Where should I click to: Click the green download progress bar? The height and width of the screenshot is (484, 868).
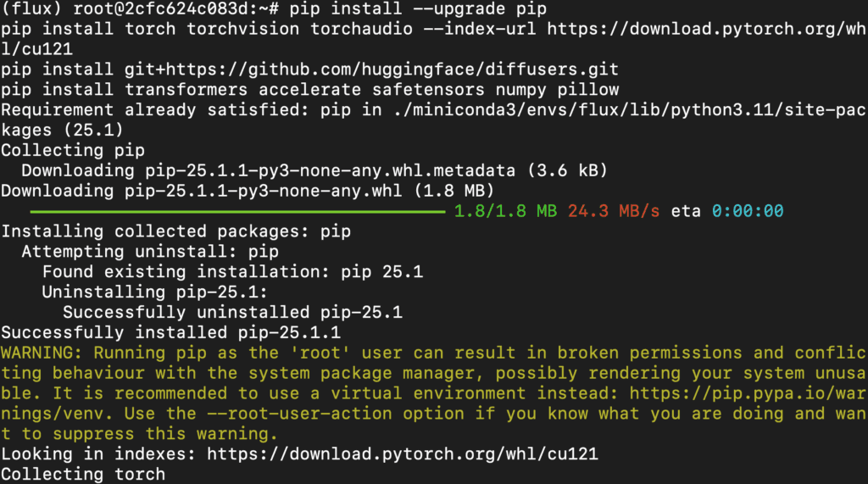pyautogui.click(x=237, y=212)
